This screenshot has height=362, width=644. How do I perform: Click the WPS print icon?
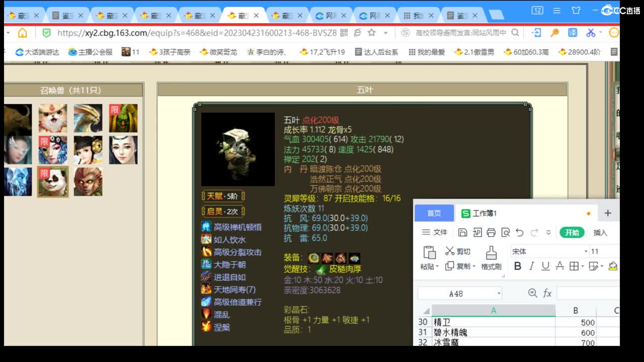[492, 232]
